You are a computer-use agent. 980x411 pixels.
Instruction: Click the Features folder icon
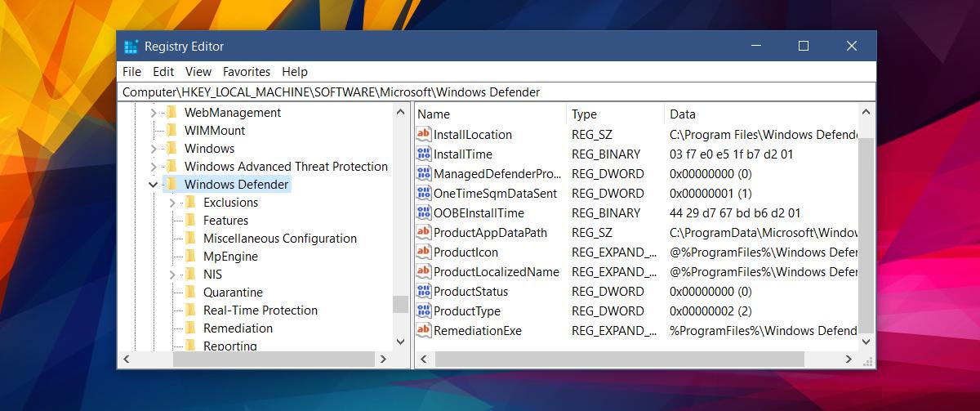tap(189, 221)
